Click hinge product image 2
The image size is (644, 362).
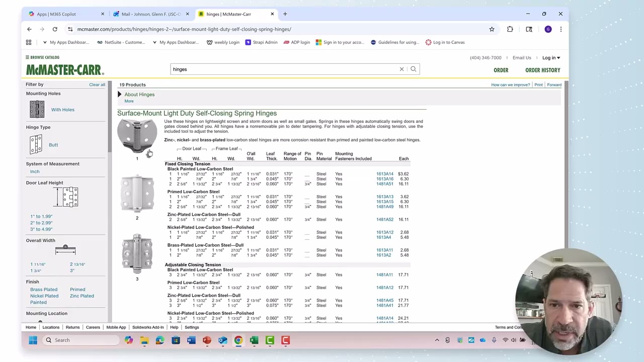click(137, 194)
